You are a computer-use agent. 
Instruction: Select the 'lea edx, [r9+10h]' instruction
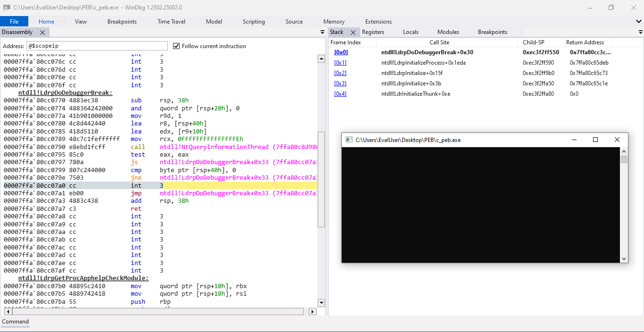click(160, 132)
